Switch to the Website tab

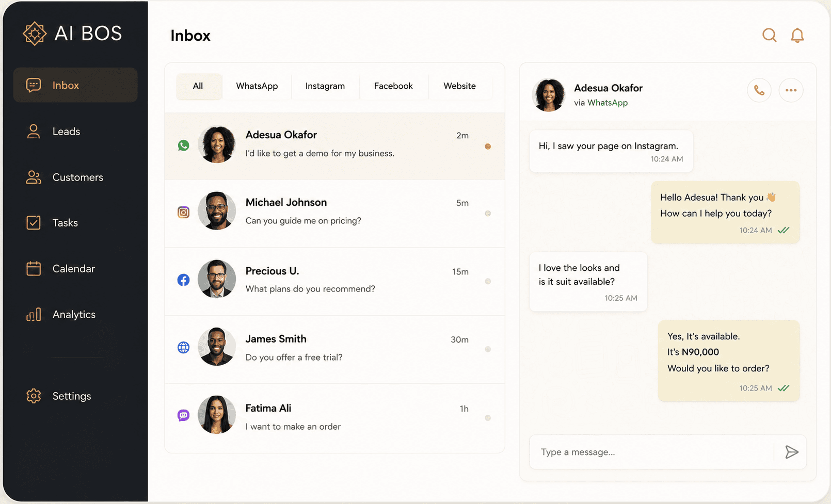460,86
